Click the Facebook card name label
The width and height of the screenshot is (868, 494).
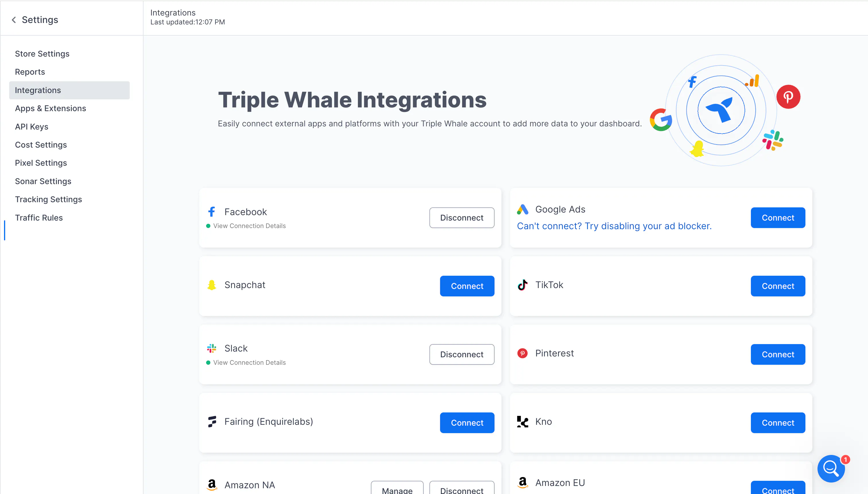[x=245, y=212]
